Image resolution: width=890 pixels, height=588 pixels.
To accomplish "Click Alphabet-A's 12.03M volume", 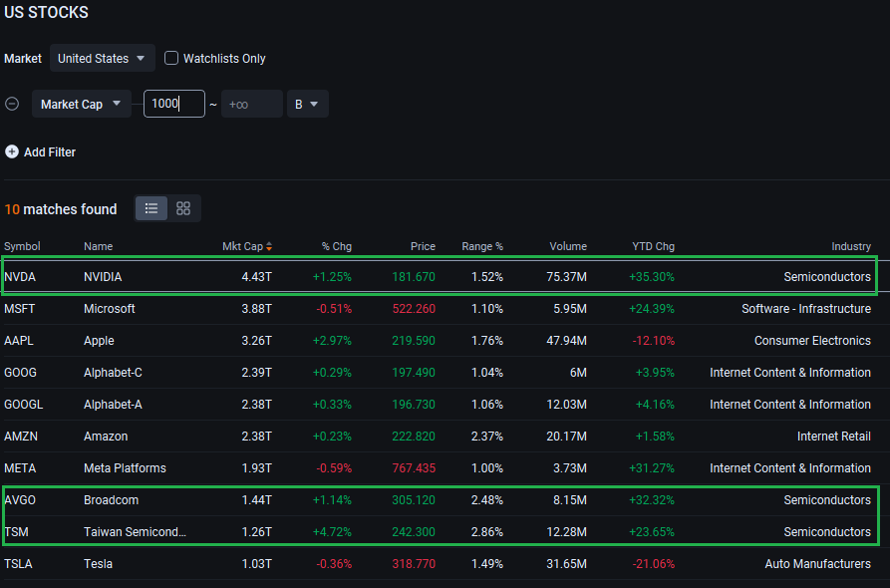I will pos(566,404).
